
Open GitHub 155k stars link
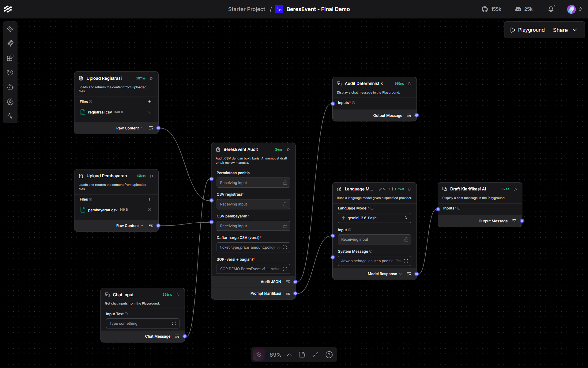click(x=492, y=9)
